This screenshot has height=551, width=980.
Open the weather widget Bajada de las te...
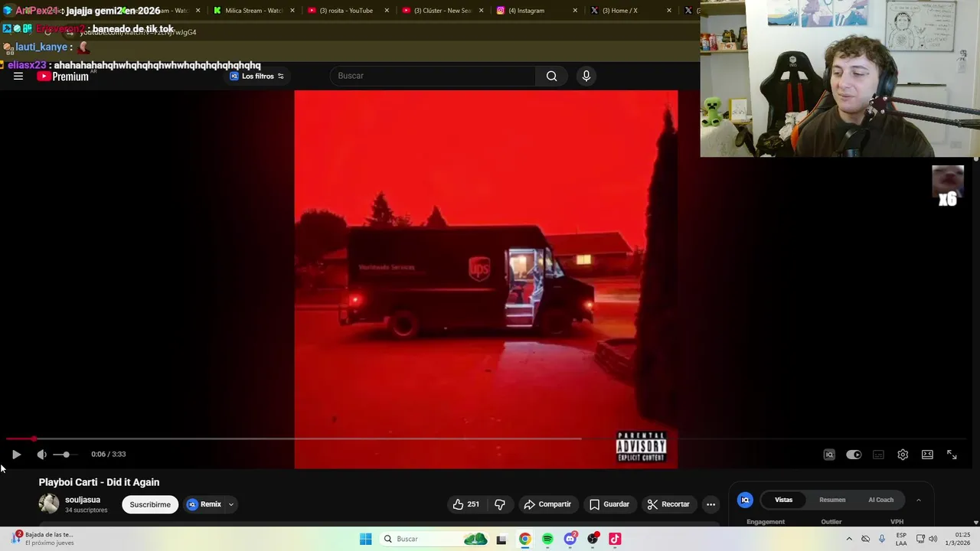42,539
